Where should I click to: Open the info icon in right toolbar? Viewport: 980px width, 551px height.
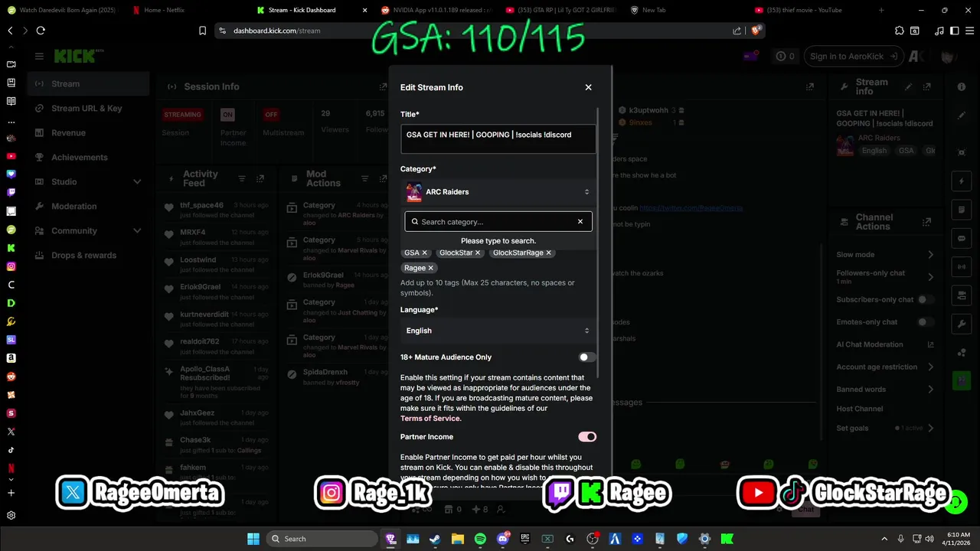pyautogui.click(x=962, y=87)
